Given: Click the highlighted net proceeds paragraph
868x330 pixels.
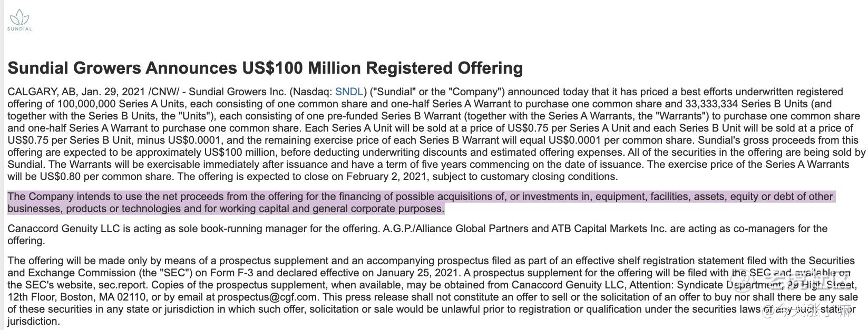Looking at the screenshot, I should pos(420,203).
